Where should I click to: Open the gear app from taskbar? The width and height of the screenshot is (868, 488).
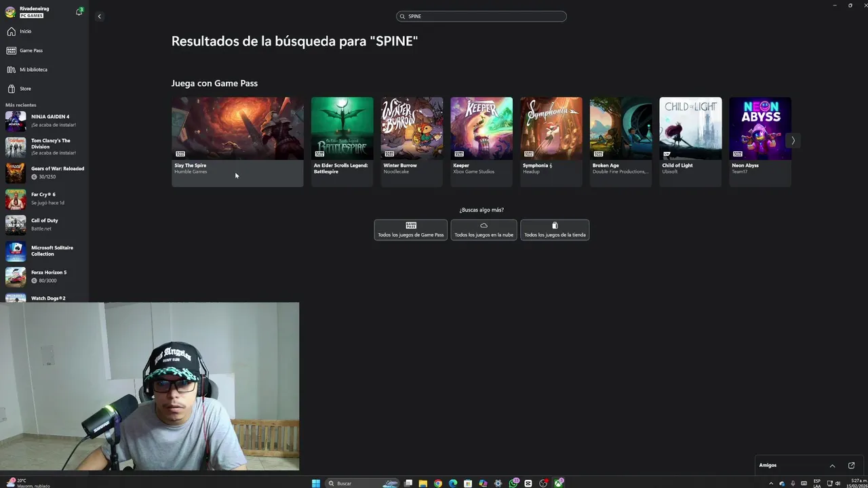point(498,483)
